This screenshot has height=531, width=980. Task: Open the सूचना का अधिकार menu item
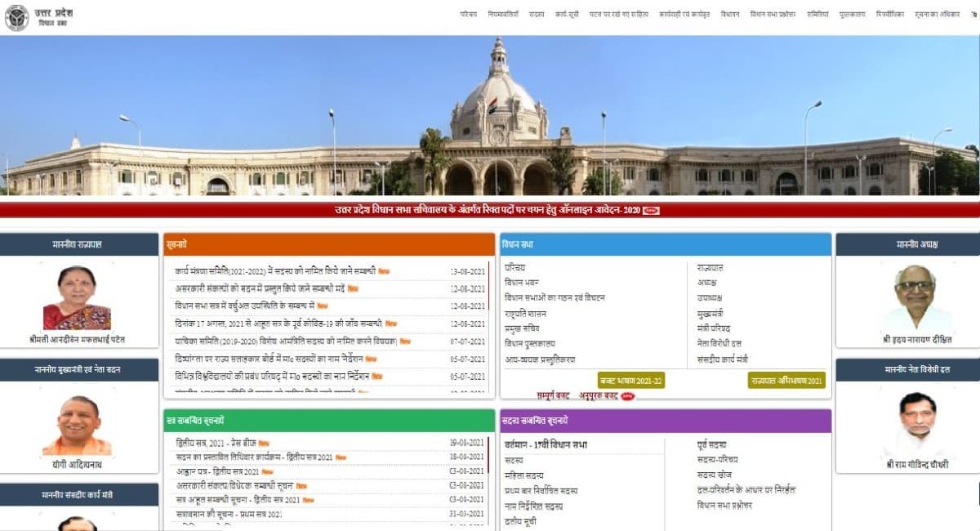938,14
